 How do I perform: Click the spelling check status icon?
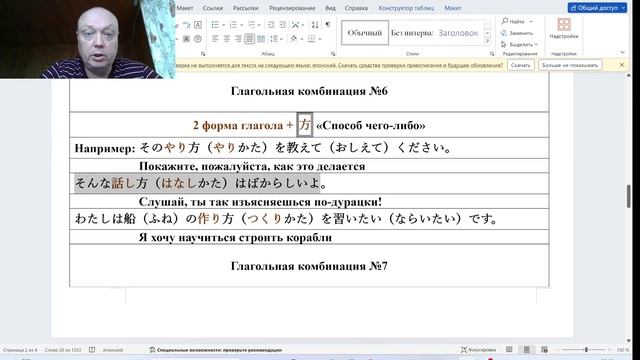(92, 350)
